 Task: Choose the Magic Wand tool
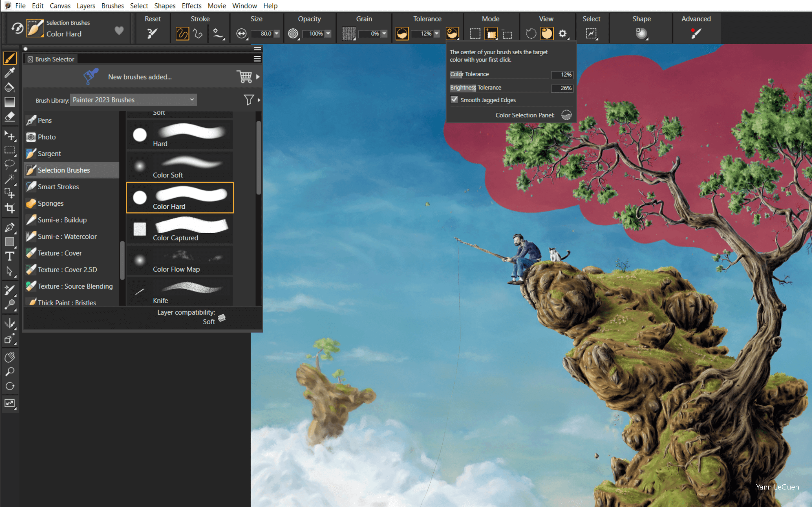(x=10, y=179)
